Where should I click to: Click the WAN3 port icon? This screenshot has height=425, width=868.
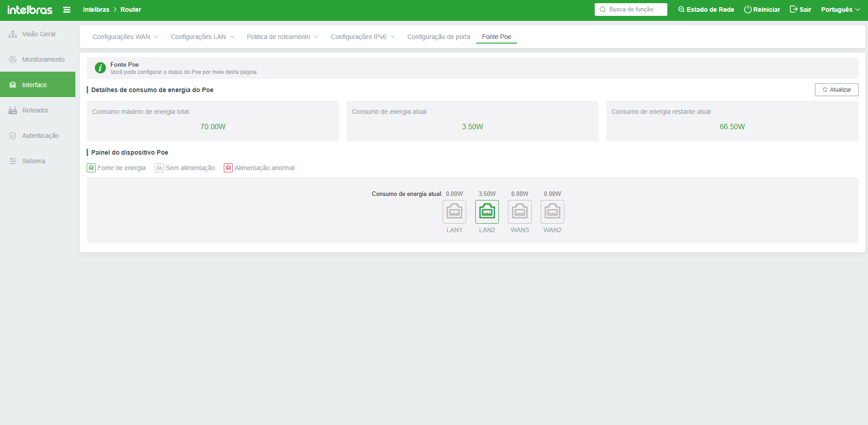click(519, 212)
